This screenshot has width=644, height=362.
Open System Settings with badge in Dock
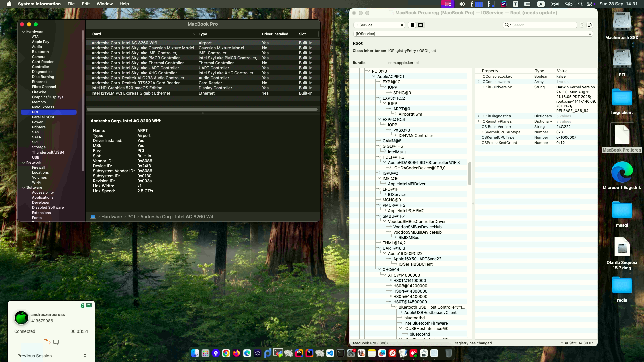[351, 353]
